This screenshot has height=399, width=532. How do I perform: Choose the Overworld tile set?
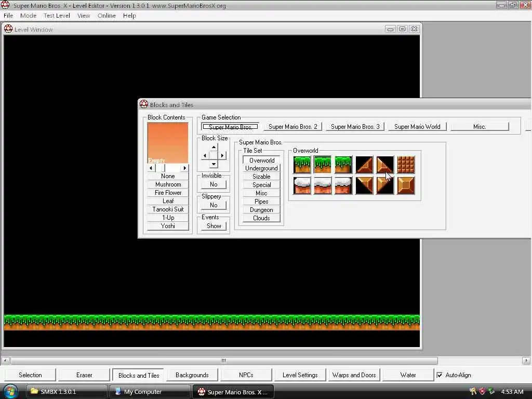pos(262,160)
